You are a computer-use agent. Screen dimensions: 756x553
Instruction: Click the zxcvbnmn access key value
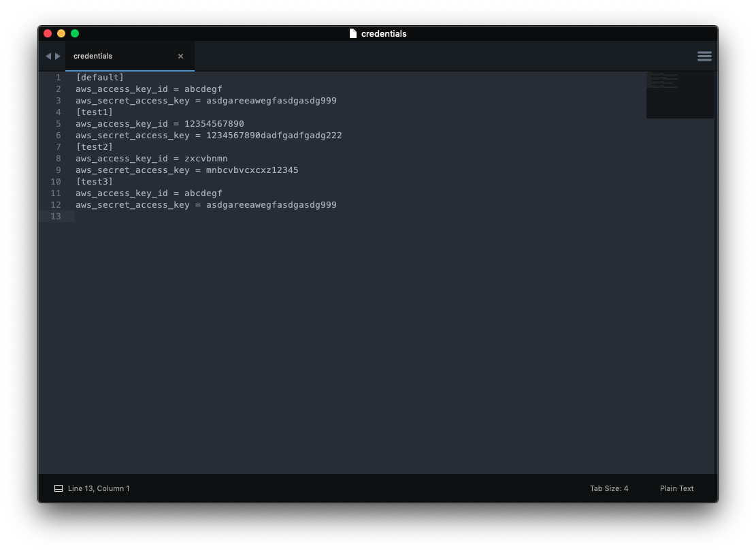208,158
